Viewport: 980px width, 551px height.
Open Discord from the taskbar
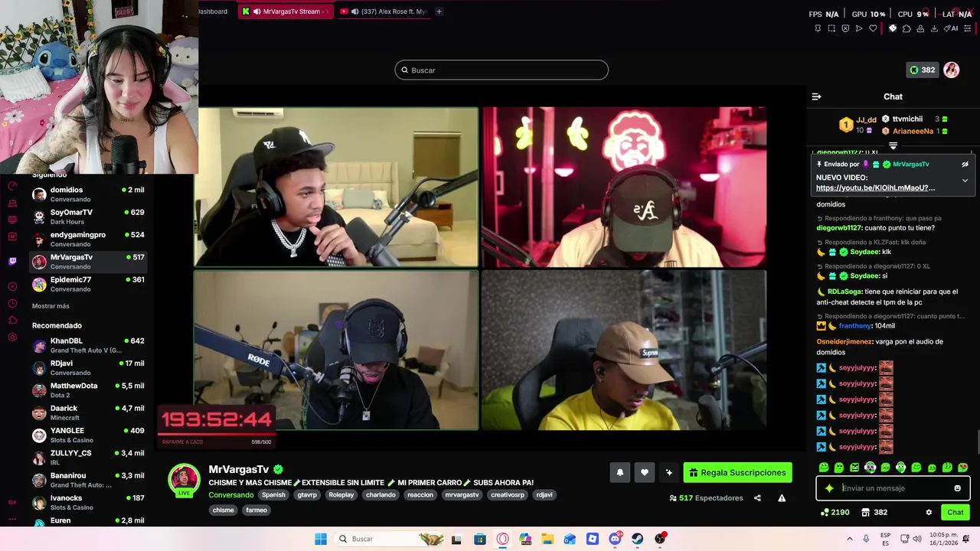(x=615, y=539)
